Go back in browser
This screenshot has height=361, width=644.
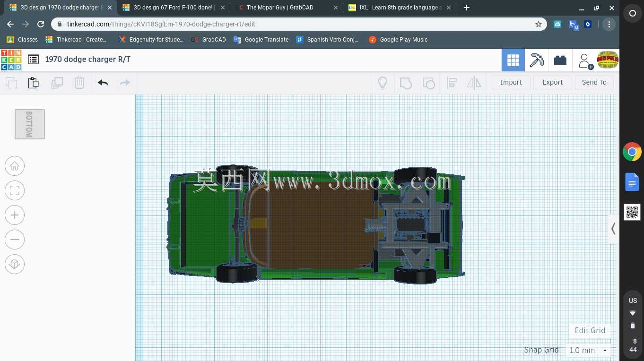point(10,24)
